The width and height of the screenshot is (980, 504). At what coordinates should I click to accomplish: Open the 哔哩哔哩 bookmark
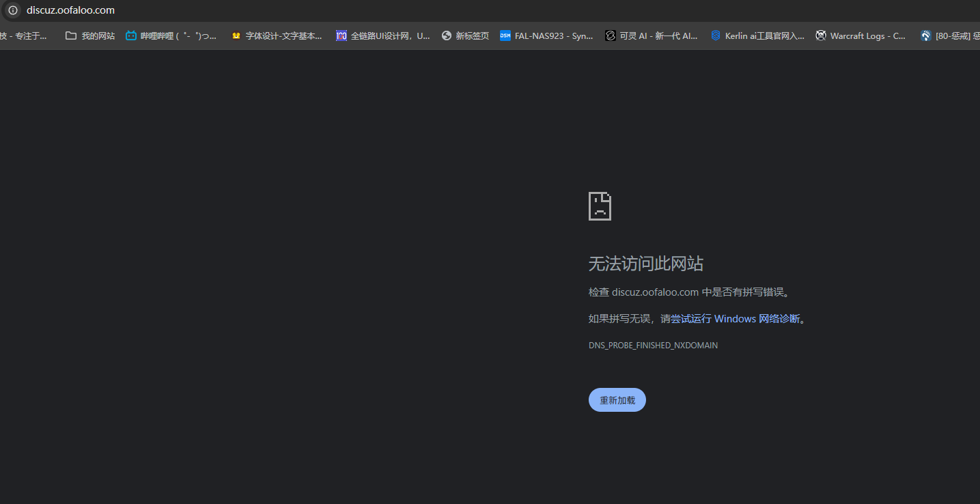[x=171, y=35]
